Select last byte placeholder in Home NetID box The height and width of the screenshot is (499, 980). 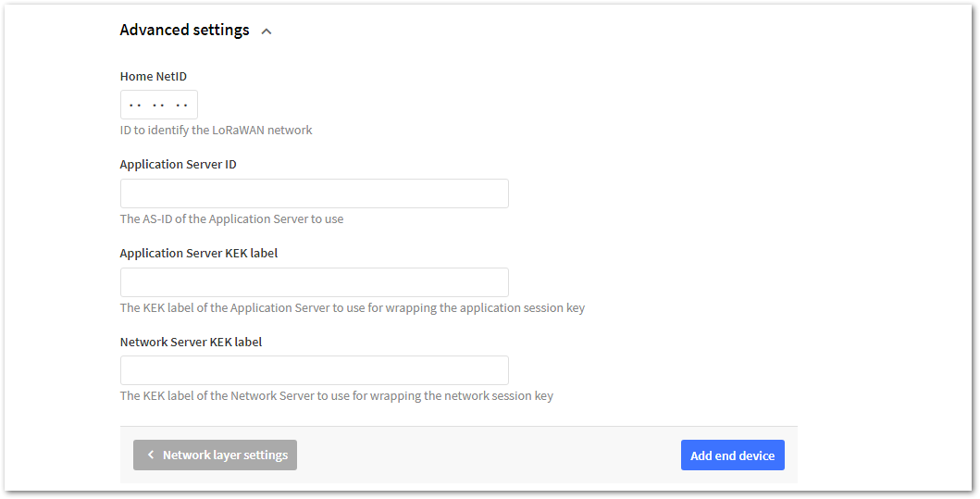click(x=182, y=106)
